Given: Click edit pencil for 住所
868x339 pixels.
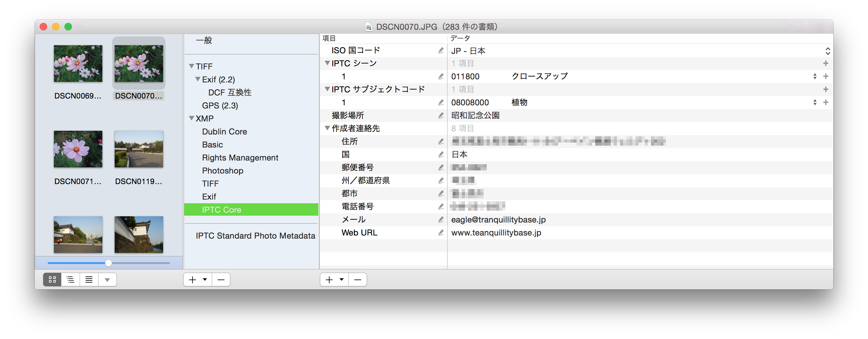Looking at the screenshot, I should pos(441,142).
